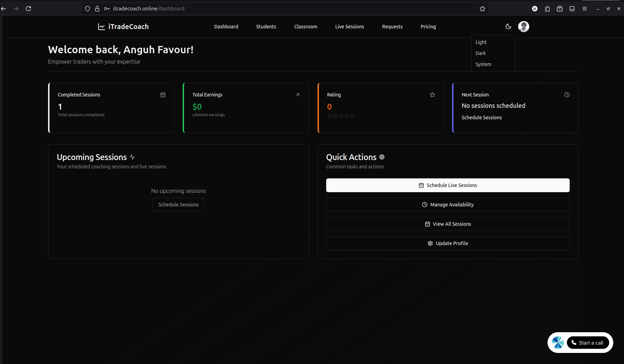The image size is (624, 364).
Task: Click the $0 Total Earnings value
Action: pos(197,107)
